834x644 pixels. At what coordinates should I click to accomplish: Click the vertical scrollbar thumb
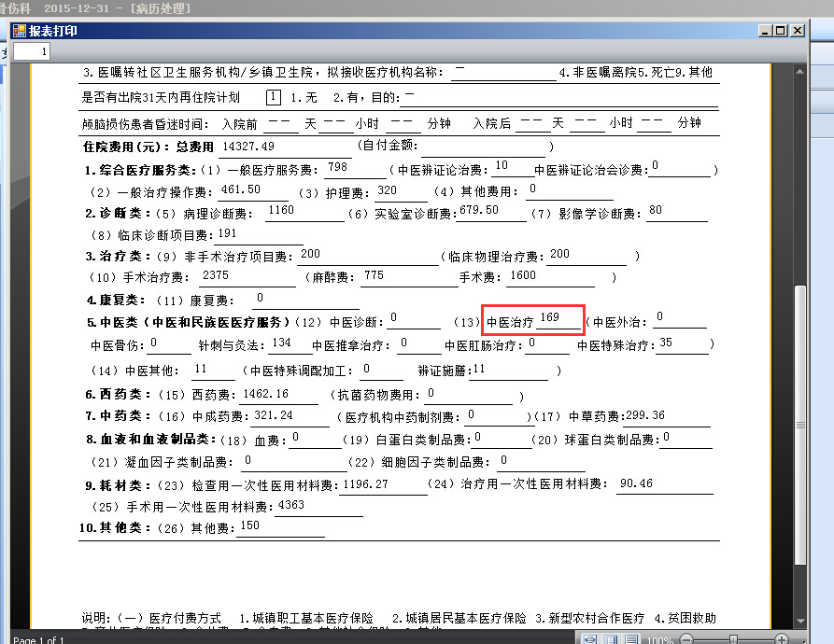(x=799, y=425)
